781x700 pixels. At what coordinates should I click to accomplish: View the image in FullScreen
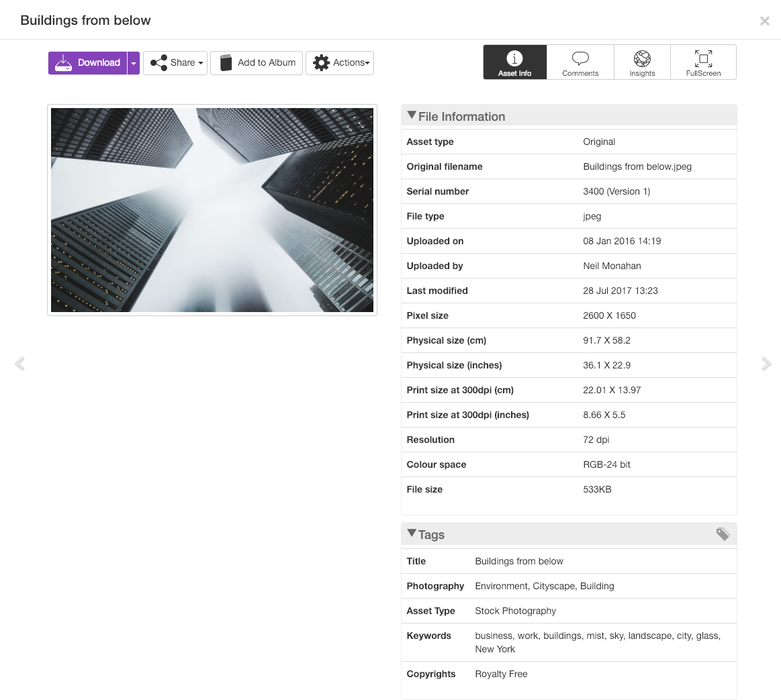(703, 62)
